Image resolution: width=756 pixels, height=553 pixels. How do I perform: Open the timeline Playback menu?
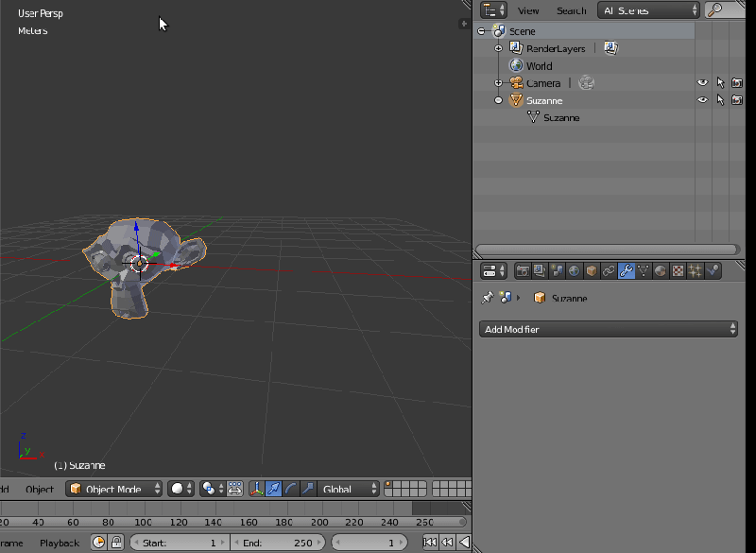(x=60, y=543)
